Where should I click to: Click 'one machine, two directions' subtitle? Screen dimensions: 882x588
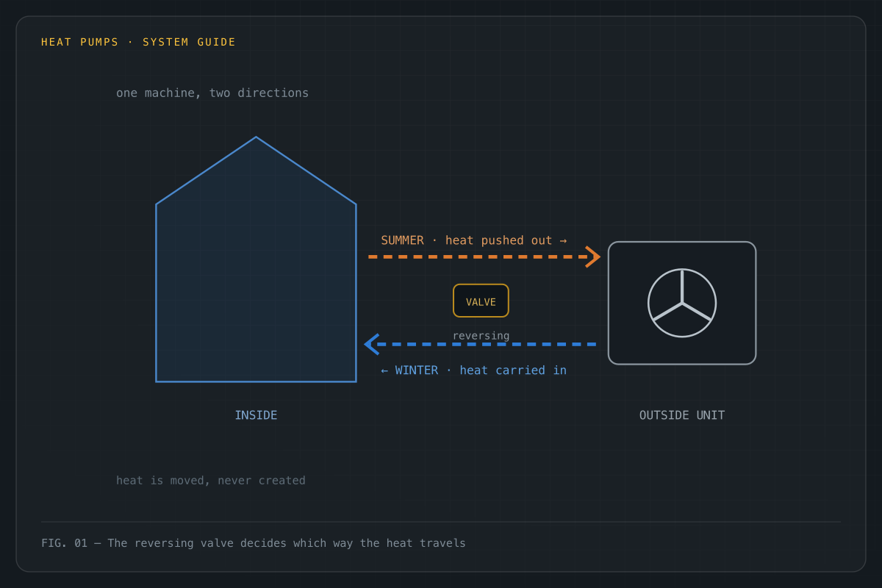(212, 93)
